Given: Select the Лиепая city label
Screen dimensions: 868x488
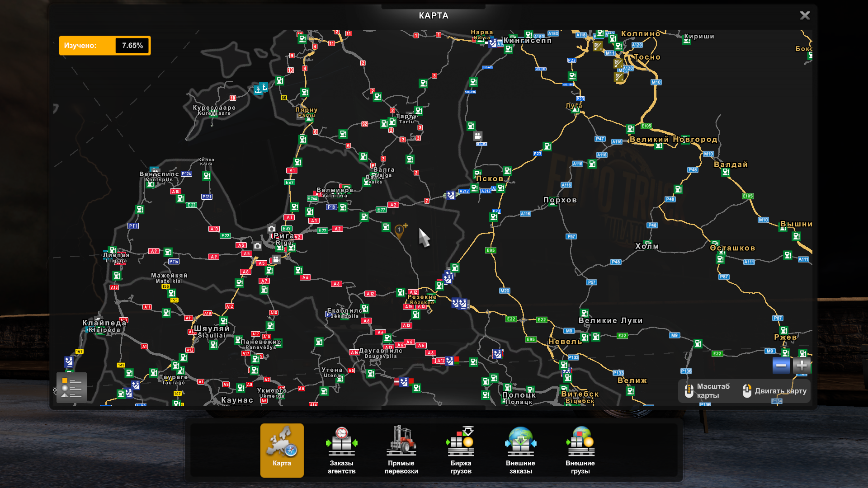Looking at the screenshot, I should point(116,255).
